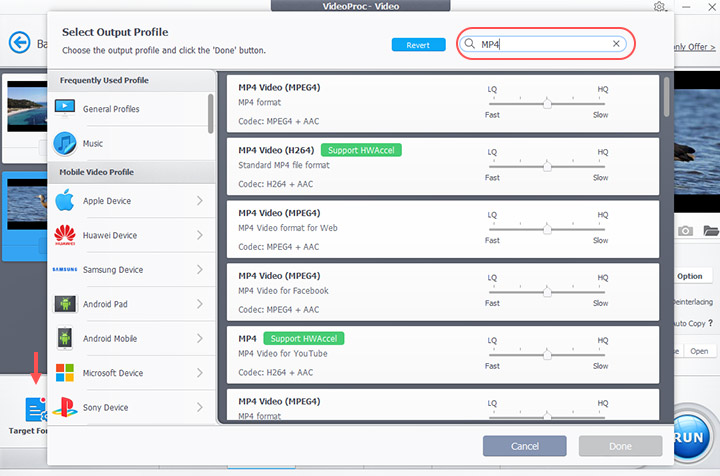Click the snapshot camera icon
720x476 pixels.
tap(685, 230)
